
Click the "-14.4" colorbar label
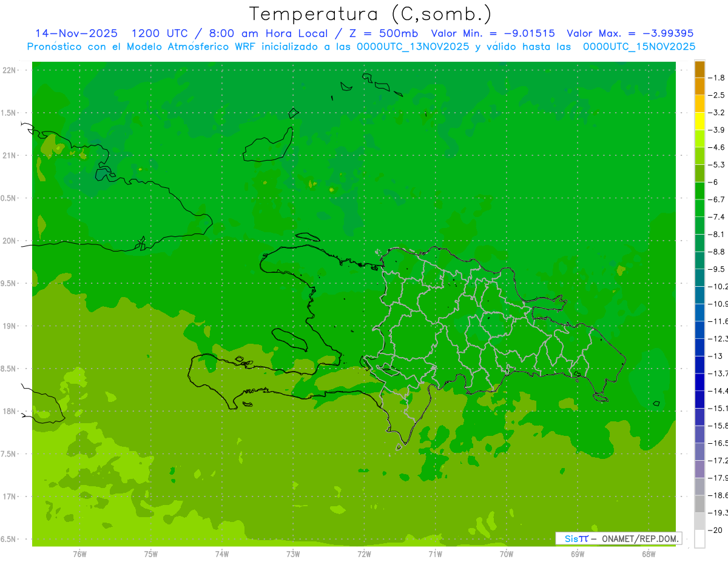718,391
